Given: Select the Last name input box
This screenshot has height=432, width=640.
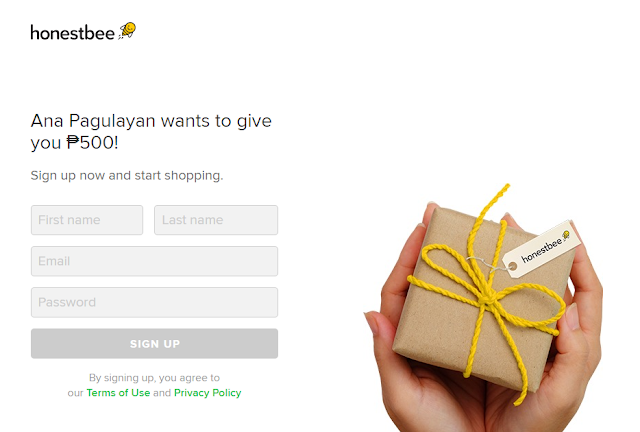Looking at the screenshot, I should pos(216,220).
